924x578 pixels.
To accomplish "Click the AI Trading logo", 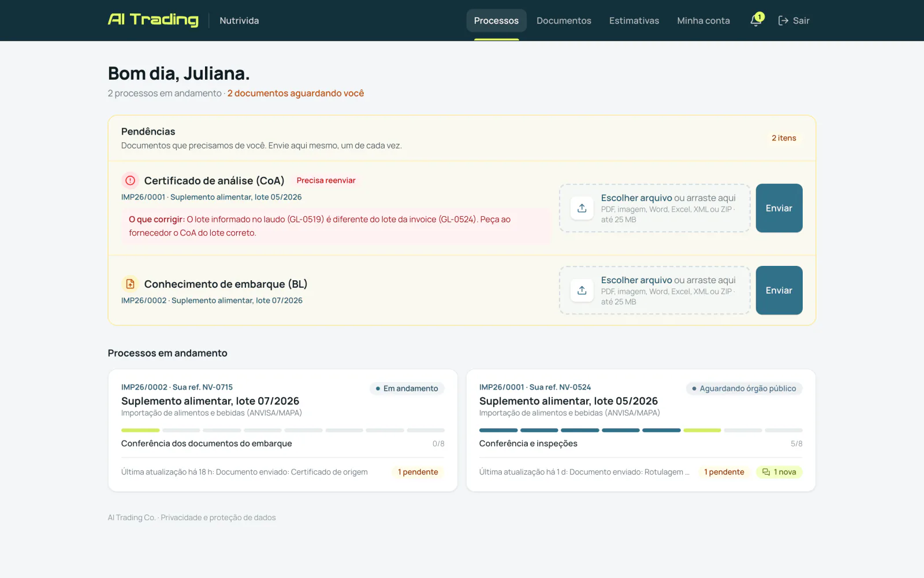I will coord(153,20).
